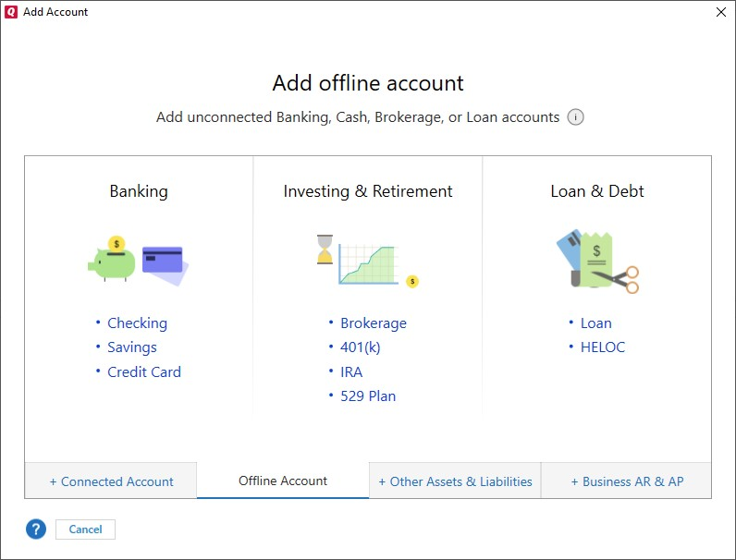Add a Savings account
The height and width of the screenshot is (560, 736).
click(132, 347)
